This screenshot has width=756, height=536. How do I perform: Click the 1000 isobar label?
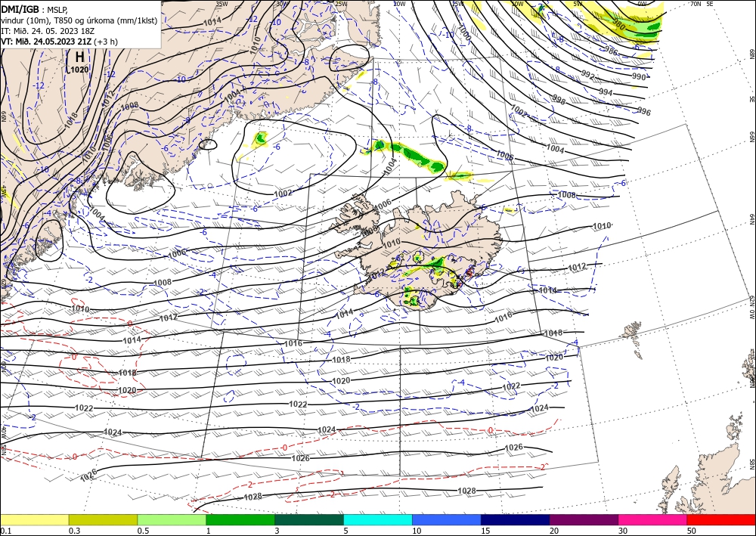[464, 33]
